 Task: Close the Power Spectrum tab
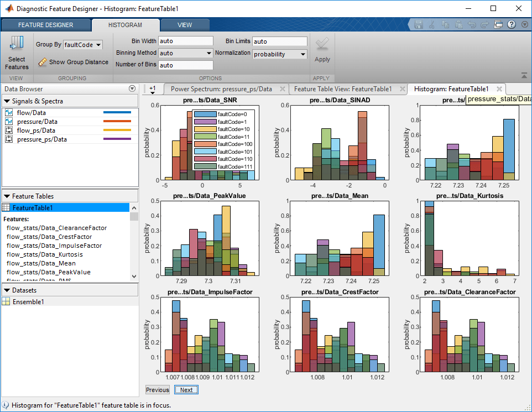pyautogui.click(x=282, y=89)
